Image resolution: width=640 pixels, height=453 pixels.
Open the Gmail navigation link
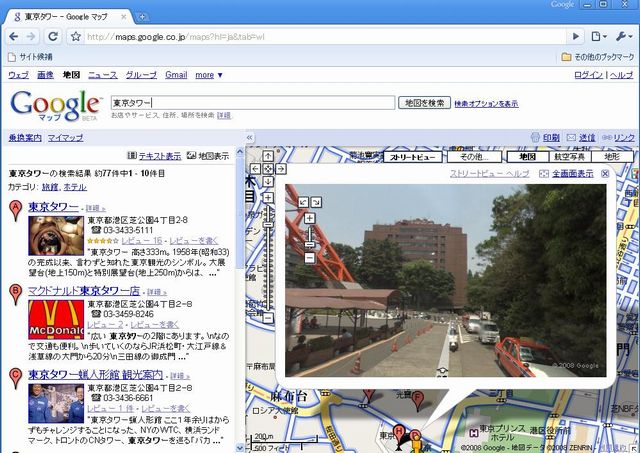tap(176, 75)
